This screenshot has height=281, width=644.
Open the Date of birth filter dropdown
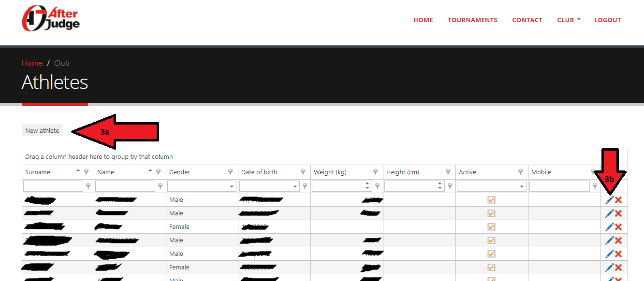[295, 186]
